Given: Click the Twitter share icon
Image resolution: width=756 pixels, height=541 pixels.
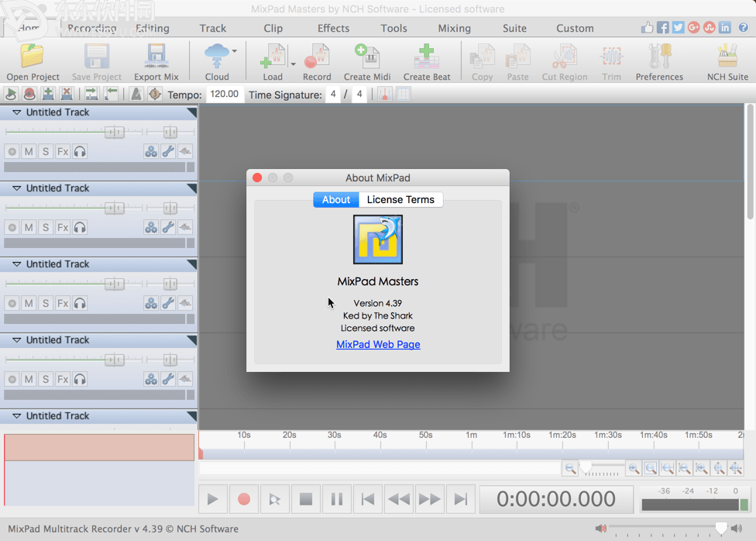Looking at the screenshot, I should (679, 27).
